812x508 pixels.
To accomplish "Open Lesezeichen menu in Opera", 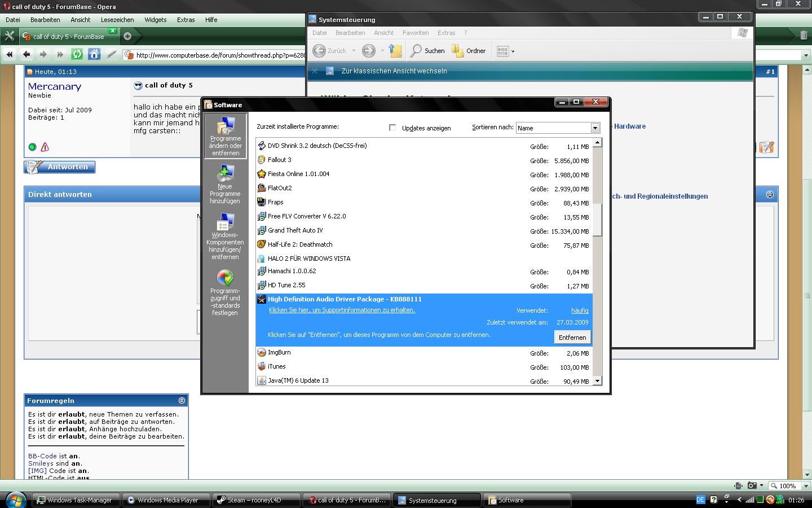I will pyautogui.click(x=117, y=20).
